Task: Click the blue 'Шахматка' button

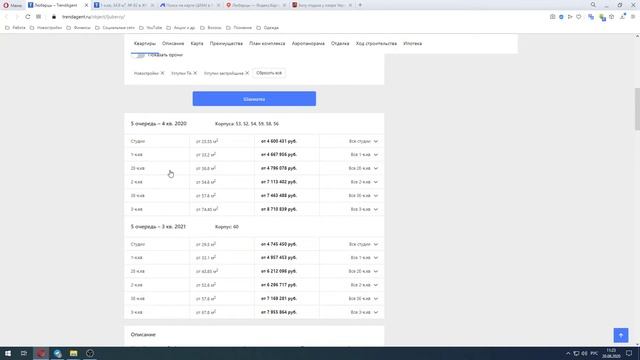Action: pos(254,99)
